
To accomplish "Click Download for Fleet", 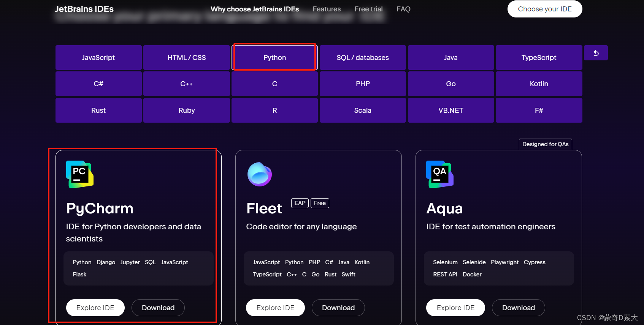I will pos(338,308).
